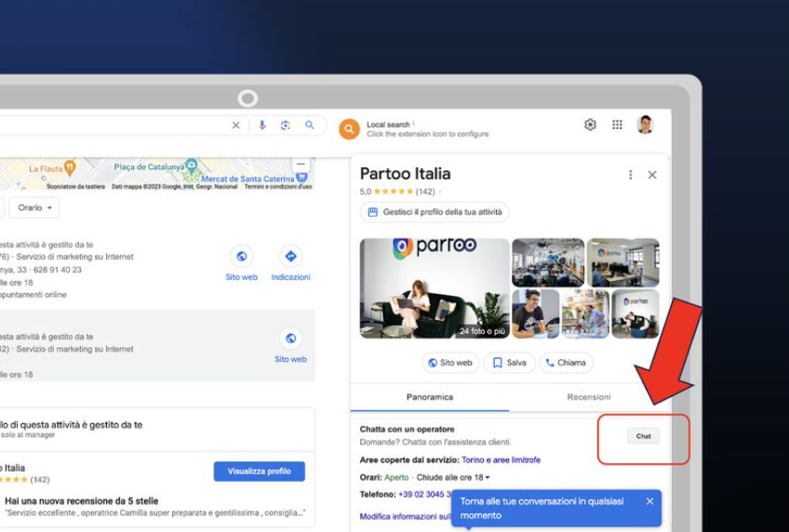The height and width of the screenshot is (532, 789).
Task: Click the blue magnifier search icon
Action: point(310,125)
